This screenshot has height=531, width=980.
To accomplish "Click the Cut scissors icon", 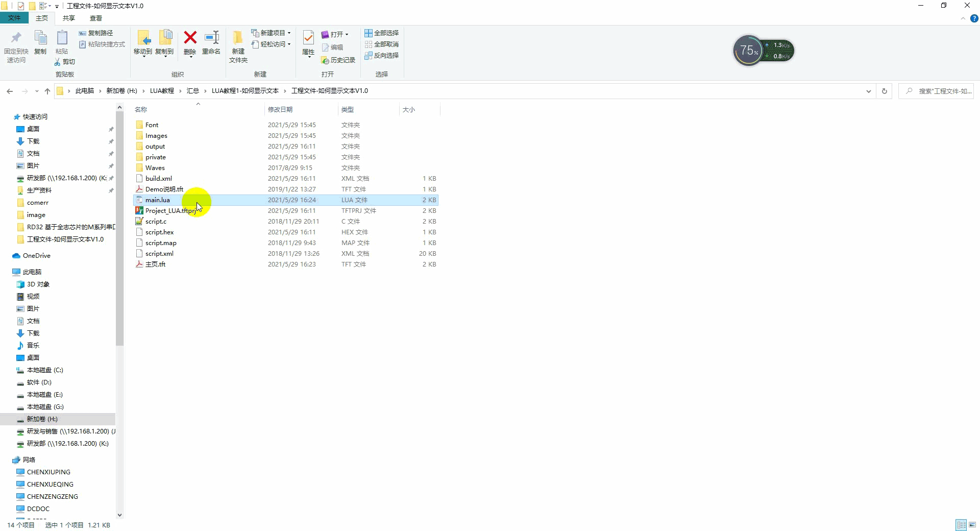I will (x=57, y=62).
